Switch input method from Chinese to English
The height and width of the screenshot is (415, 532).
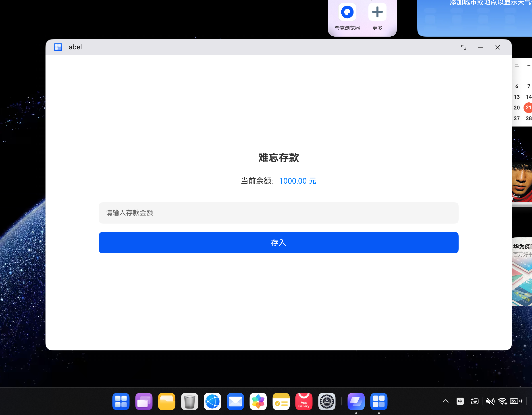pos(460,401)
